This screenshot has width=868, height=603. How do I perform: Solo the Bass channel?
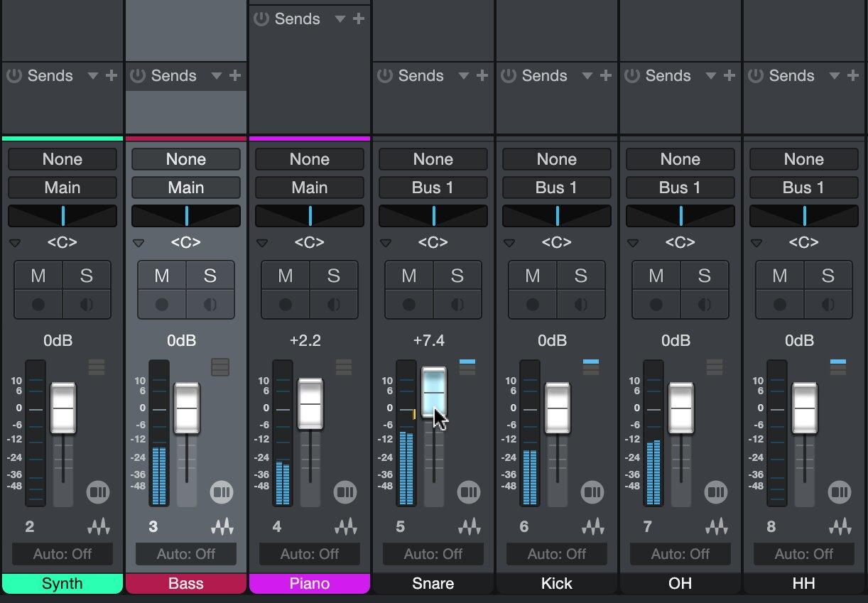point(210,276)
